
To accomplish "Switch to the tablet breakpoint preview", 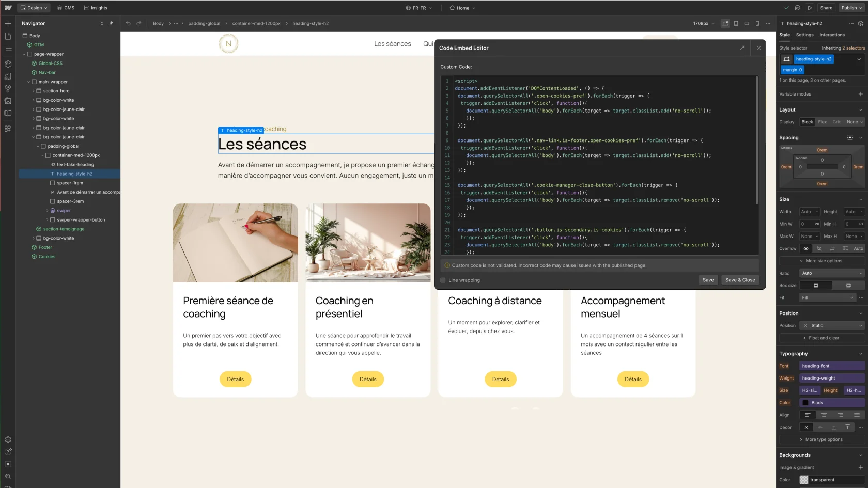I will [736, 23].
